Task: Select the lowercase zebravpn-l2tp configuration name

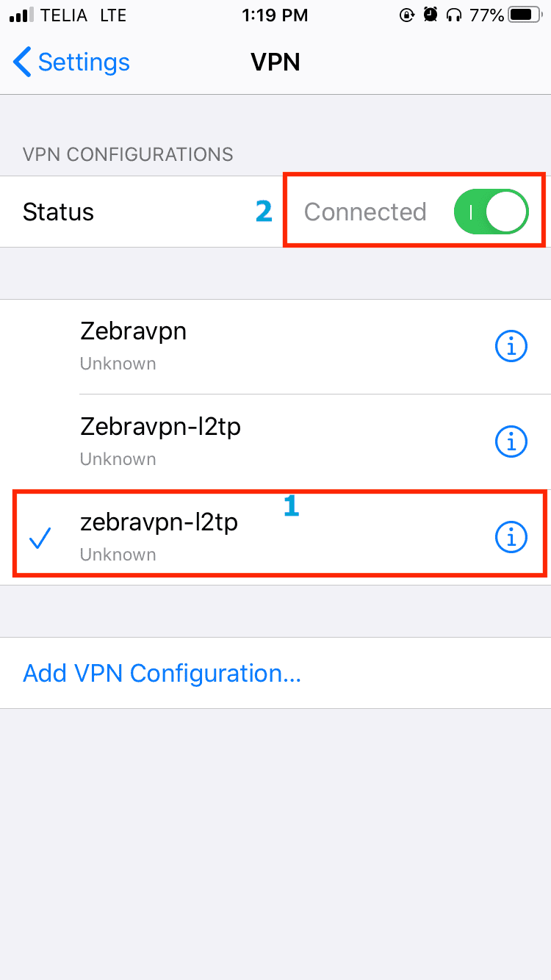Action: pos(159,522)
